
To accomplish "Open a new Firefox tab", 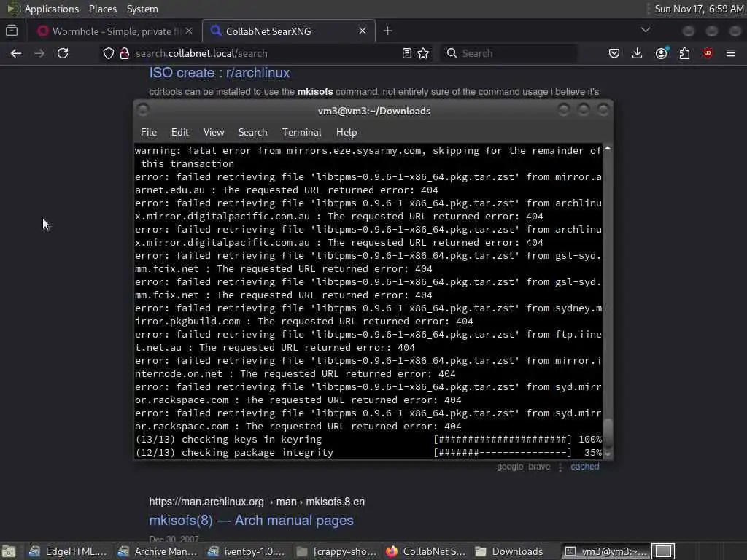I will 388,31.
